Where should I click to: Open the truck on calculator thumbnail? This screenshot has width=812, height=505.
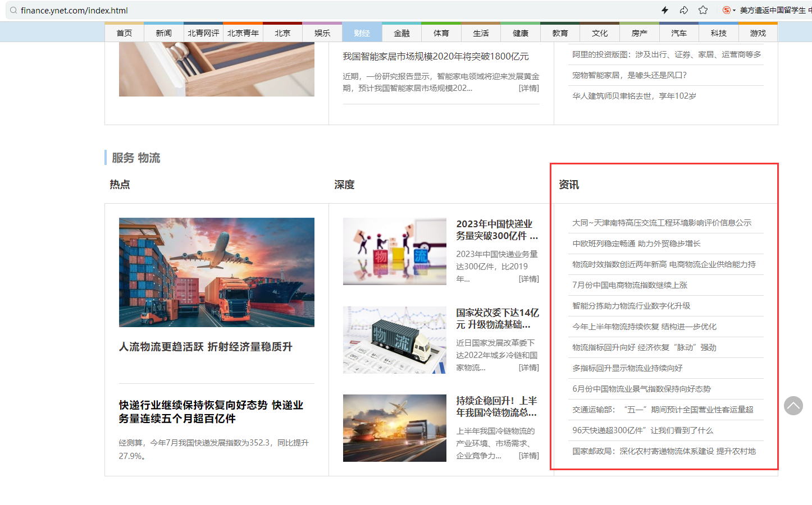click(395, 340)
